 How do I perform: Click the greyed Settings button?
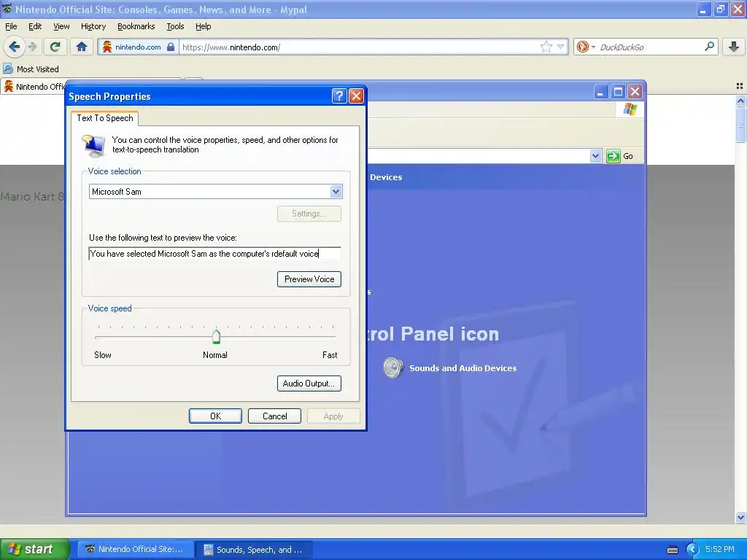click(x=309, y=214)
